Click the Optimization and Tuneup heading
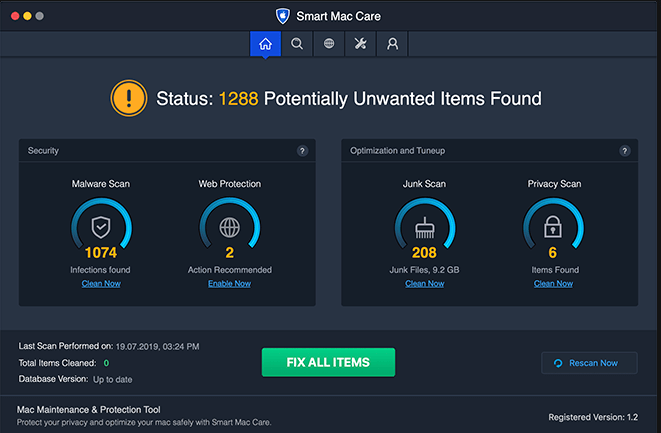 pyautogui.click(x=397, y=151)
